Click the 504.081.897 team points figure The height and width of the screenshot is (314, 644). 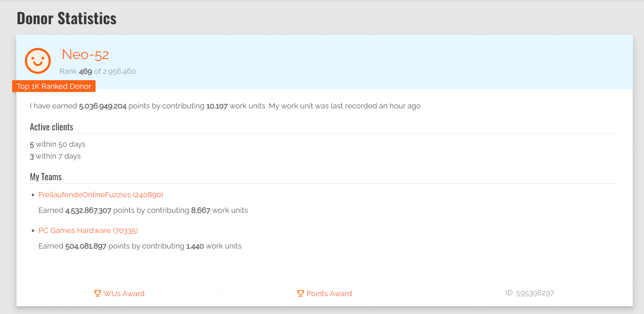pyautogui.click(x=86, y=246)
